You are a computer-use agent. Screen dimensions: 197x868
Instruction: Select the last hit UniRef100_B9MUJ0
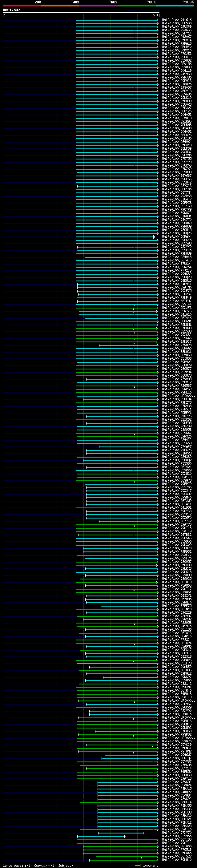(177, 860)
